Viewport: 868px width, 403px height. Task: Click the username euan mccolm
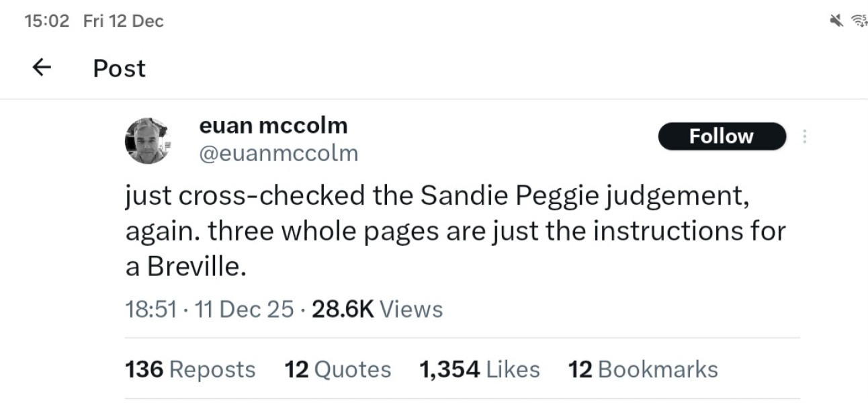274,125
